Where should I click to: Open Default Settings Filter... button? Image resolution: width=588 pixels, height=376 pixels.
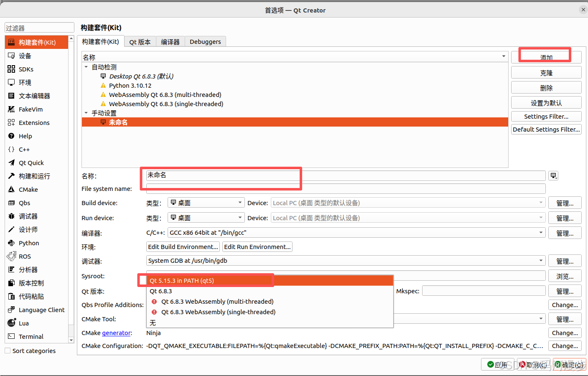pos(546,130)
